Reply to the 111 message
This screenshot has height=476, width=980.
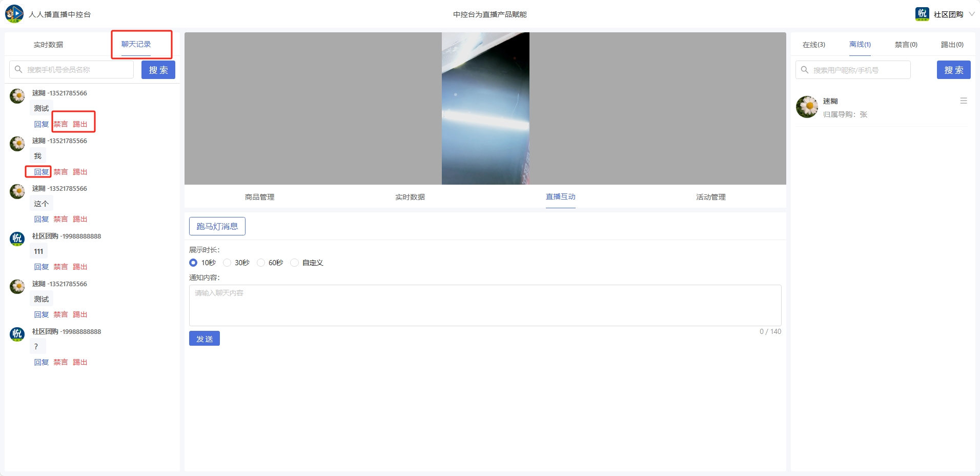click(x=42, y=267)
